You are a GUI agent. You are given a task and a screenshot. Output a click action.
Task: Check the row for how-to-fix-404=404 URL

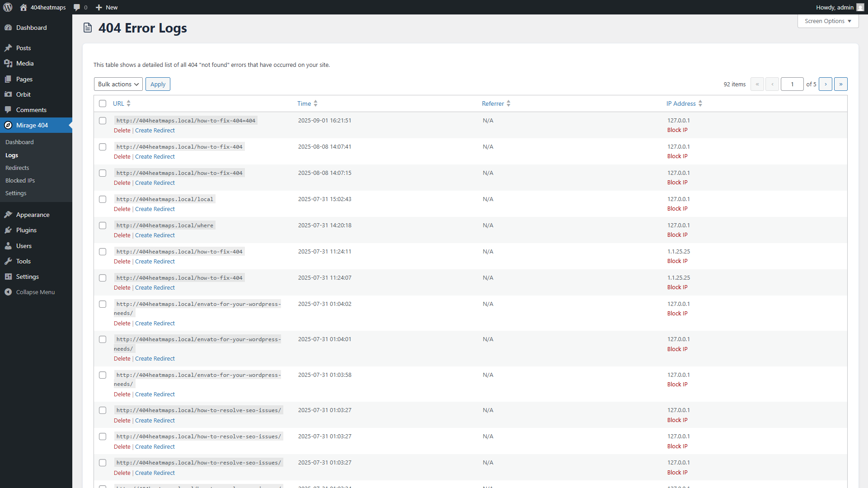tap(103, 121)
